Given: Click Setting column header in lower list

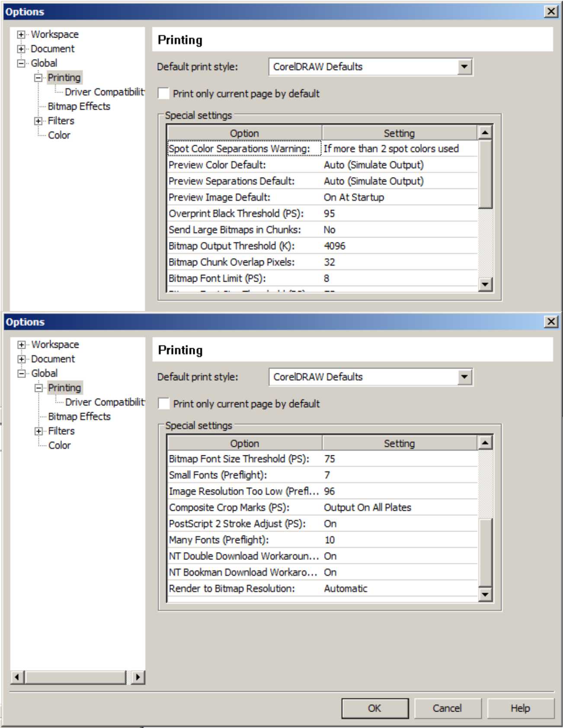Looking at the screenshot, I should [400, 443].
